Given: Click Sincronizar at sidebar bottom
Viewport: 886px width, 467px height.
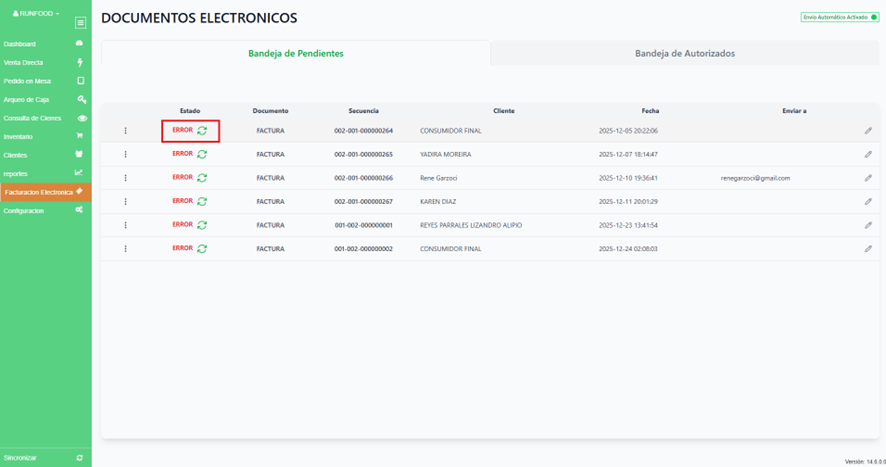Looking at the screenshot, I should 44,457.
